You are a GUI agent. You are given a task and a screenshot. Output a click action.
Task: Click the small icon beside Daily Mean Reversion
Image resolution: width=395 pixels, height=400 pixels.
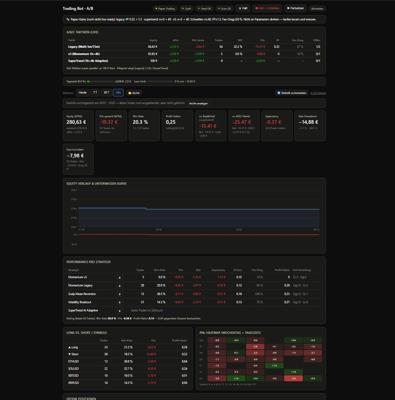(120, 294)
